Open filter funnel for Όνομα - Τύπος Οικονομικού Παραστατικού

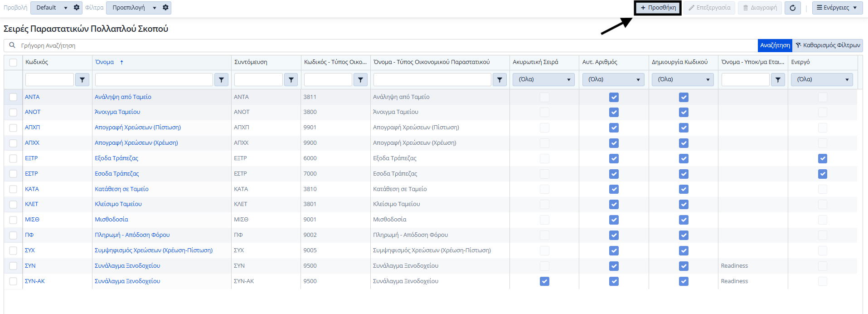point(499,80)
